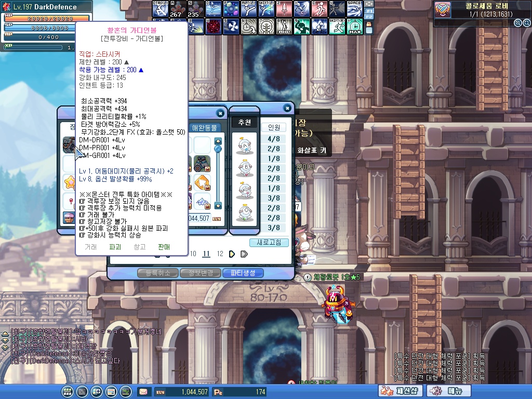Screen dimensions: 532x399
Task: Use the dark red orb skill on key 4
Action: (214, 26)
